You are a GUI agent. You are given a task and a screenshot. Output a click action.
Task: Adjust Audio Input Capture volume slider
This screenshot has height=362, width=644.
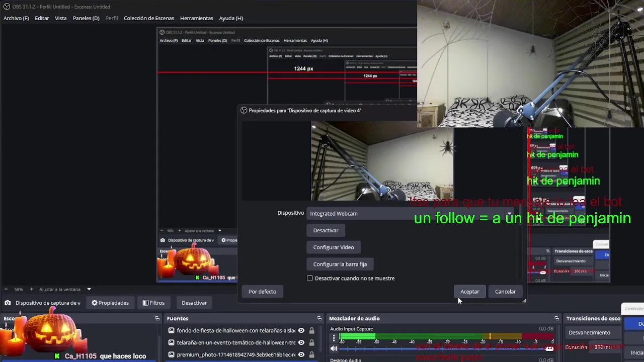click(x=447, y=348)
